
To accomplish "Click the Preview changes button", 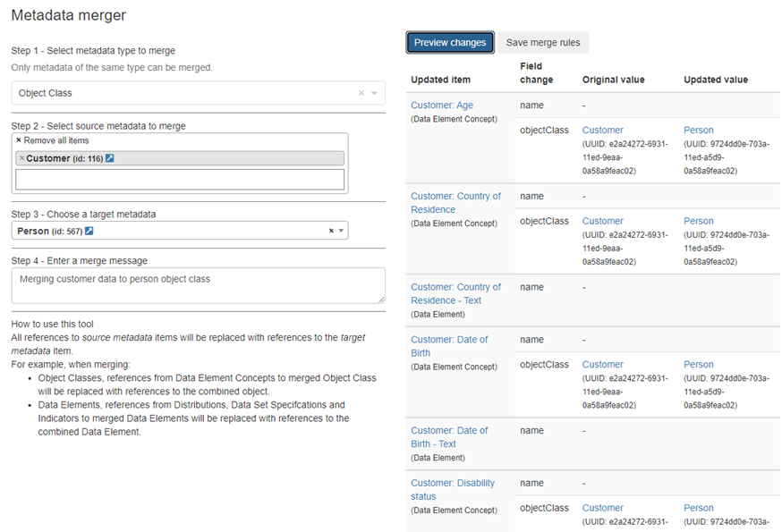I will pyautogui.click(x=449, y=42).
